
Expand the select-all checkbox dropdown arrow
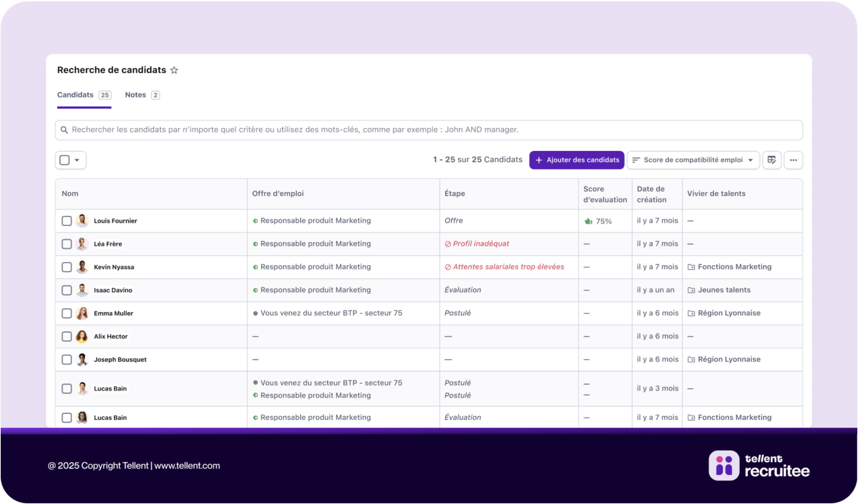(x=77, y=160)
